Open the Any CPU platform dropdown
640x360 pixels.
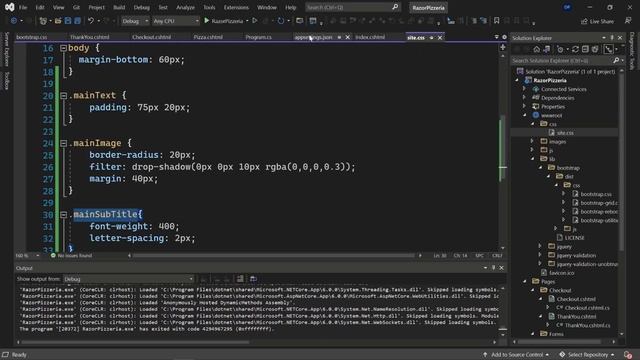pos(176,21)
